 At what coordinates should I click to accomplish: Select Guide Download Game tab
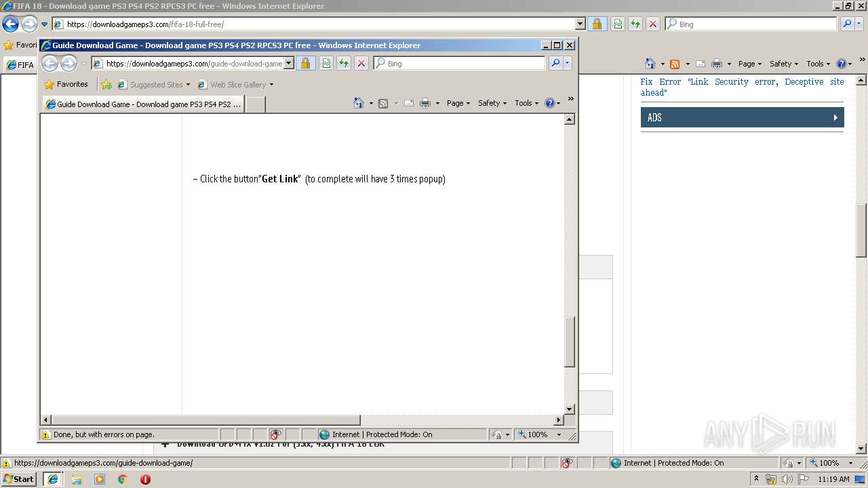pyautogui.click(x=143, y=104)
